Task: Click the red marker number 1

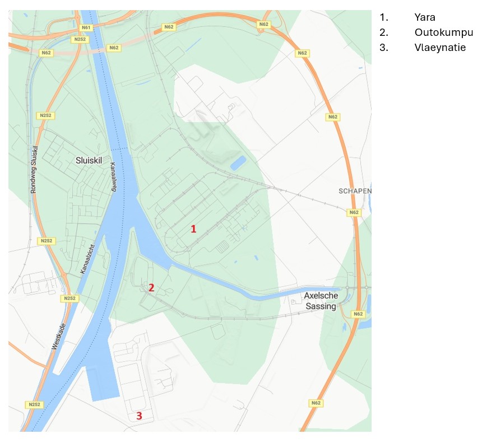Action: [193, 228]
